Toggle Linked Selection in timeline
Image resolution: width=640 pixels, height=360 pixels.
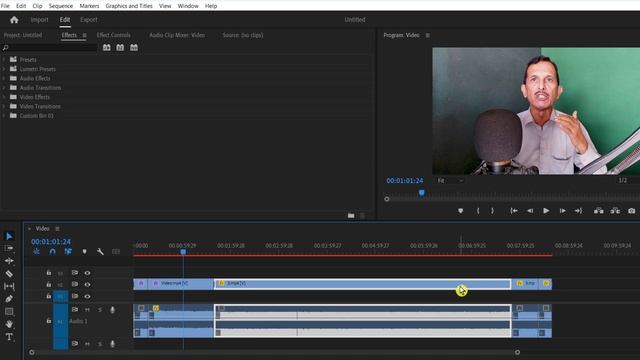68,251
